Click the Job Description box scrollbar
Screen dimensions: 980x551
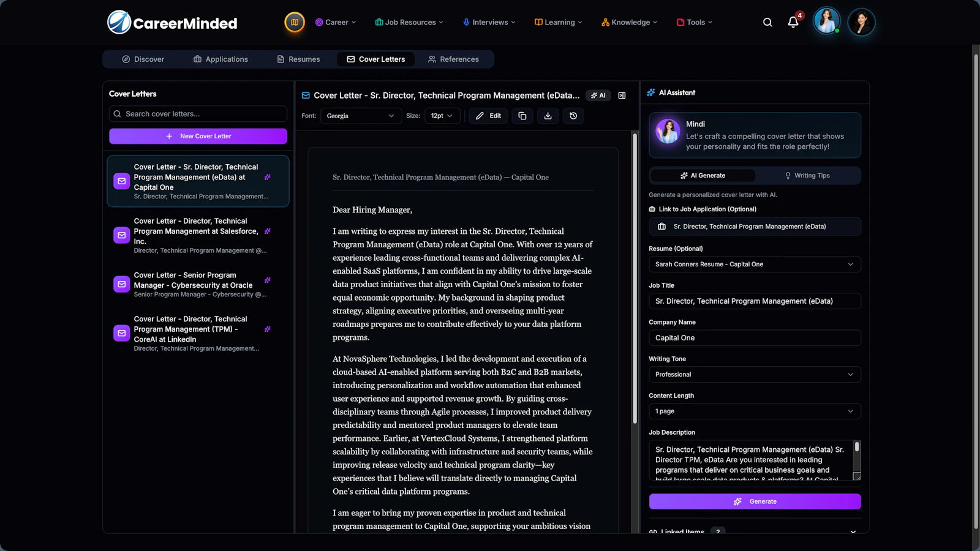point(857,448)
